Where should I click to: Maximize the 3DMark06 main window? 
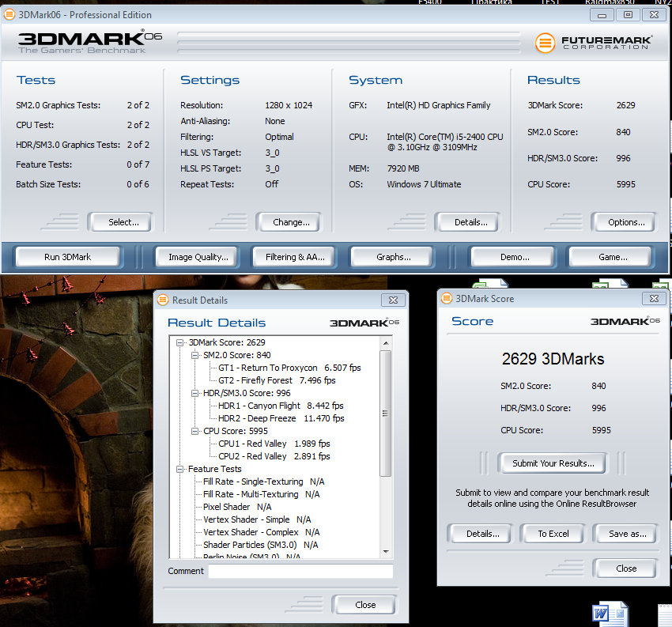(628, 15)
